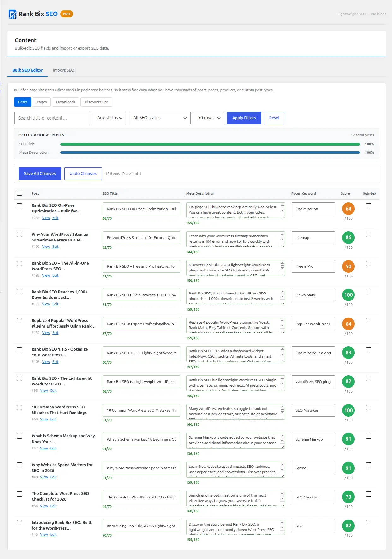Click SEO Title field for Fix WordPress Sitemap 404
Screen dimensions: 392x559
click(141, 238)
